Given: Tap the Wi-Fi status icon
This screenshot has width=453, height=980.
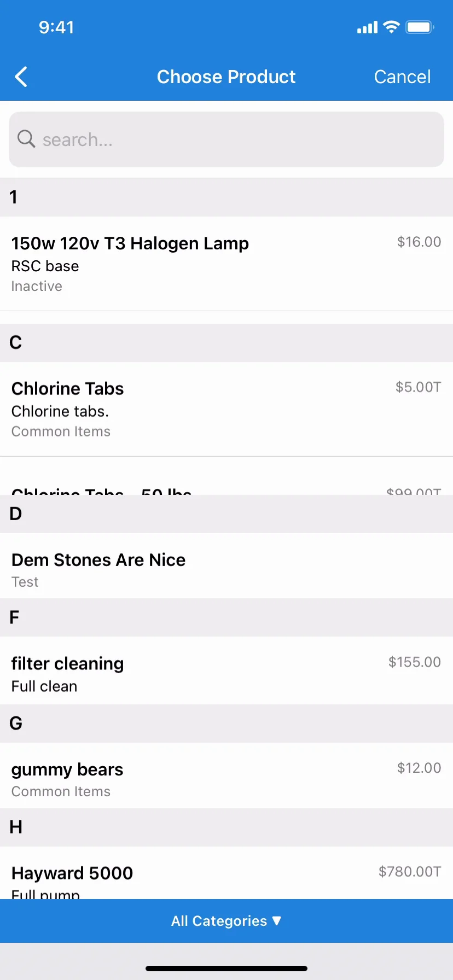Looking at the screenshot, I should tap(391, 27).
